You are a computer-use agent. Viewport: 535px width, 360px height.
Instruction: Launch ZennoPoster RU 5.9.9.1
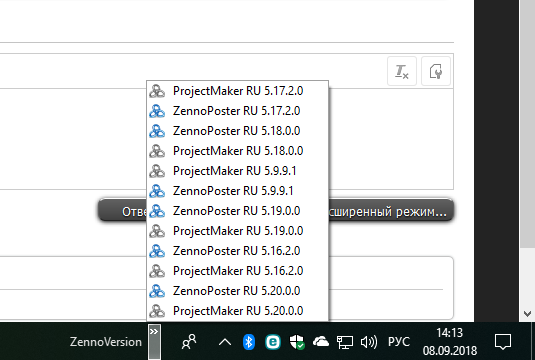click(237, 191)
